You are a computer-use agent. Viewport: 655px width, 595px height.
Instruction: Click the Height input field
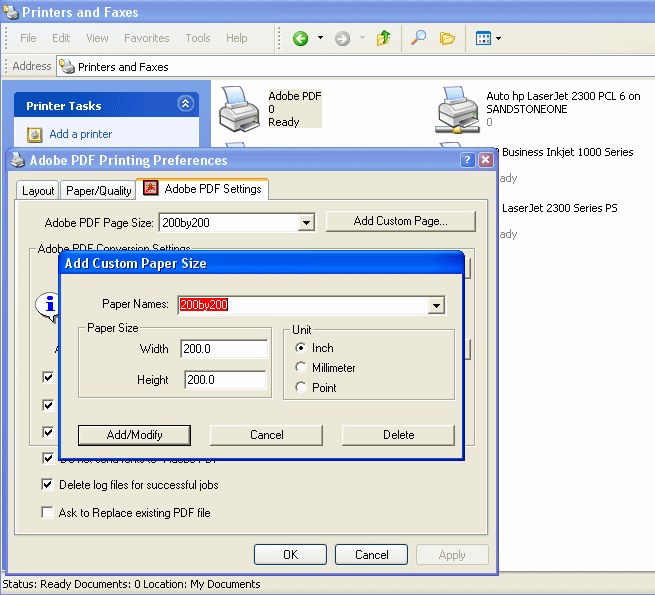(x=225, y=379)
